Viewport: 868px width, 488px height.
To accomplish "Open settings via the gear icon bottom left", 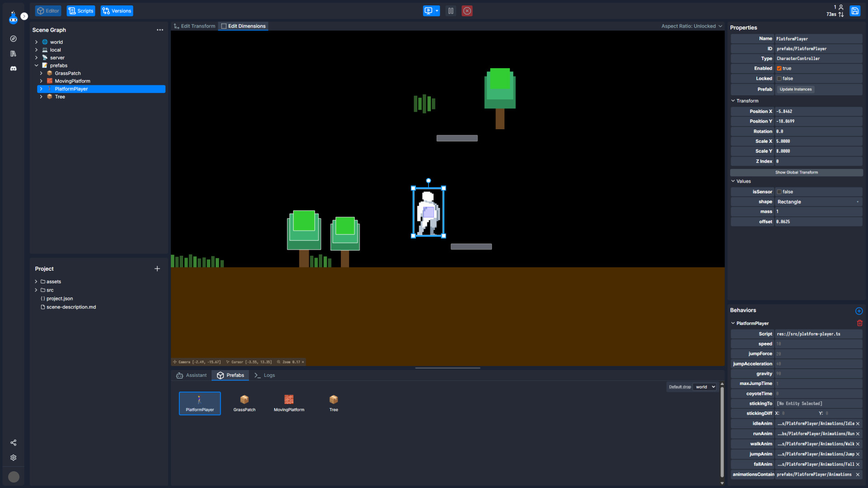I will (13, 458).
